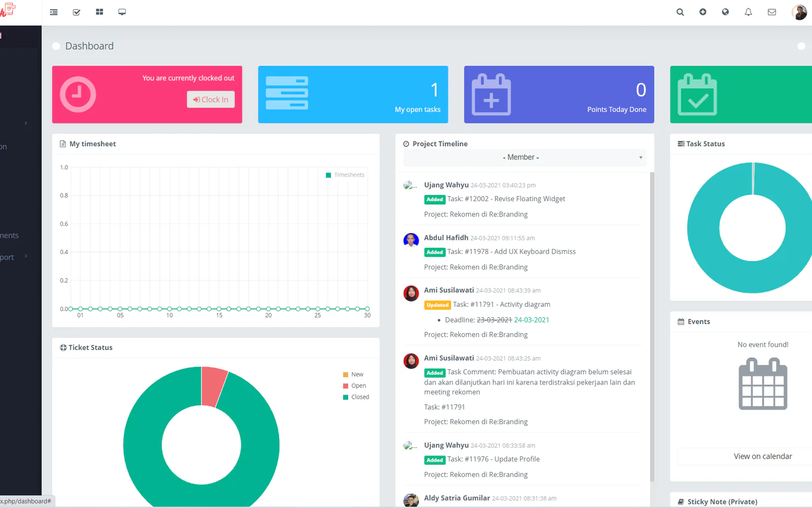Click the Project Timeline scrollbar

click(x=652, y=327)
